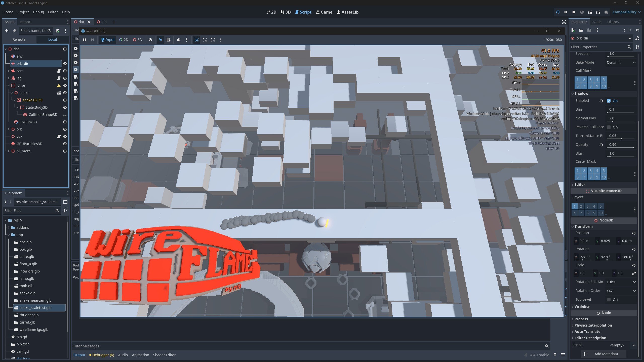Run the current scene with the clapper icon
Viewport: 644px width, 362px height.
tap(590, 12)
